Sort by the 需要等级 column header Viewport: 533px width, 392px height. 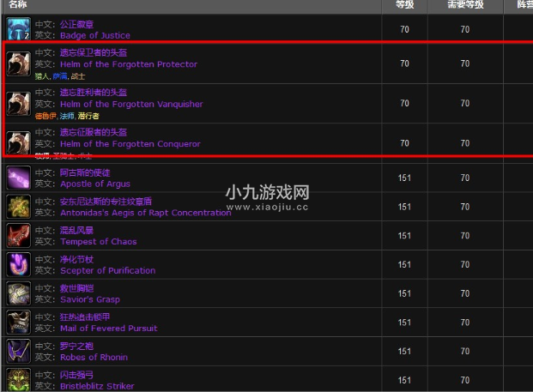coord(465,4)
